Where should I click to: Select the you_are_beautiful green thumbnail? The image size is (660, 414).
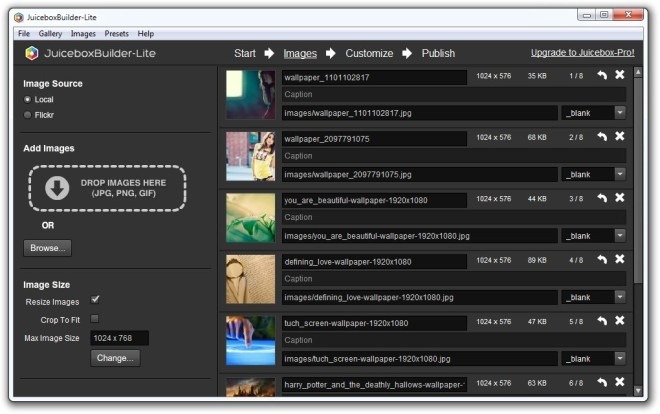(250, 218)
